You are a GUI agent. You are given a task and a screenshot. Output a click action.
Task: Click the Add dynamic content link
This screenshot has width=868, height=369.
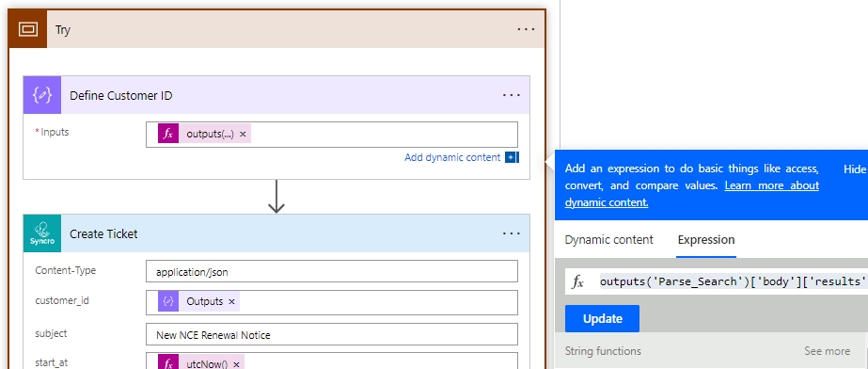(x=452, y=157)
